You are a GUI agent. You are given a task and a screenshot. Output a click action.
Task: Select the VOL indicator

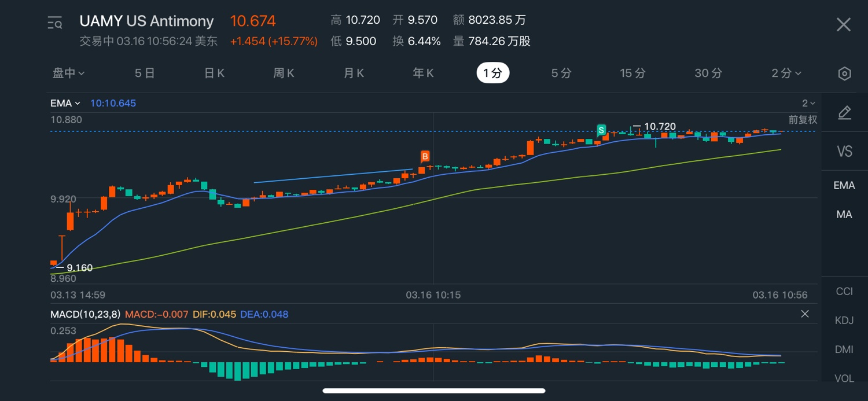(x=844, y=378)
